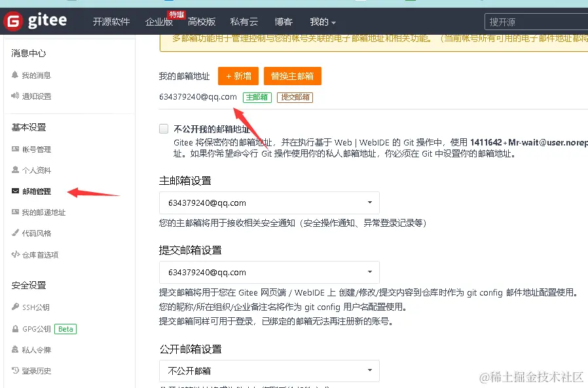Go to 个人资料 settings
The height and width of the screenshot is (388, 588).
(x=37, y=170)
